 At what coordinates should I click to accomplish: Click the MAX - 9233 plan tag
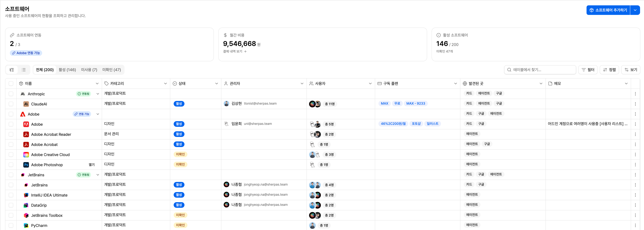(x=416, y=104)
